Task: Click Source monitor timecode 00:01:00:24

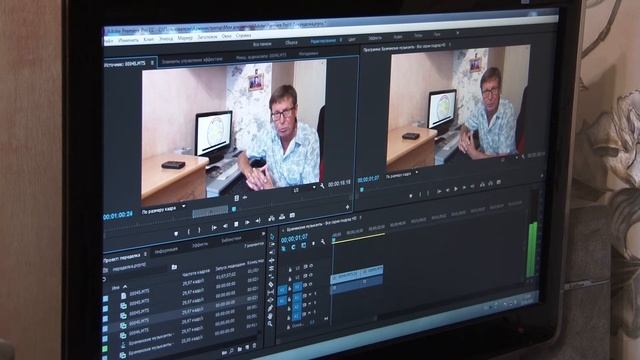Action: tap(118, 215)
